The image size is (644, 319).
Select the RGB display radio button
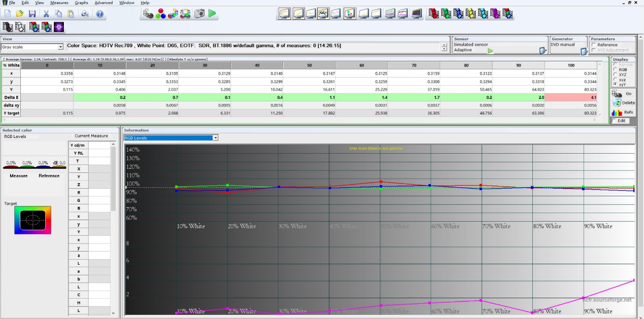tap(616, 69)
